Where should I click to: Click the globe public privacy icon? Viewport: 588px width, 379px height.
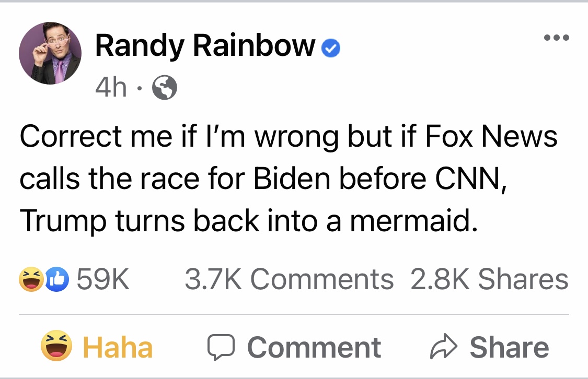(x=164, y=88)
